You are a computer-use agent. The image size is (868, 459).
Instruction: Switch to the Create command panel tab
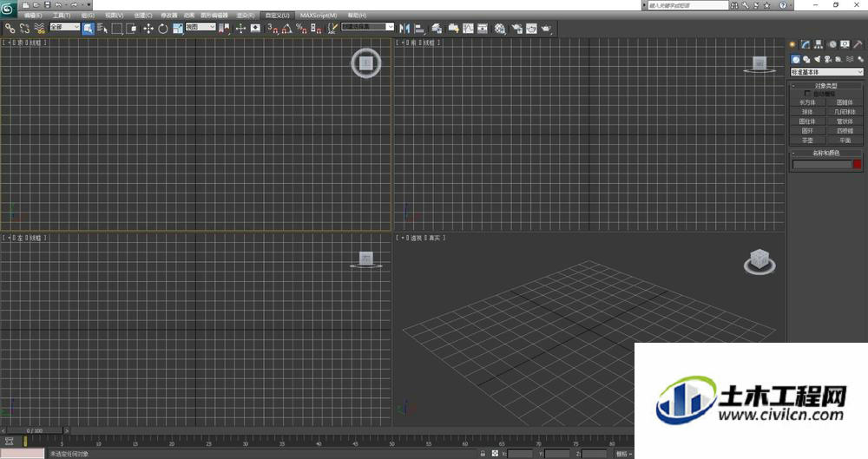tap(792, 44)
